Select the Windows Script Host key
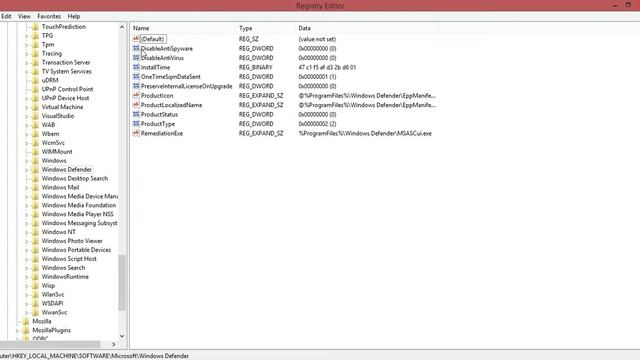This screenshot has width=640, height=360. 69,259
